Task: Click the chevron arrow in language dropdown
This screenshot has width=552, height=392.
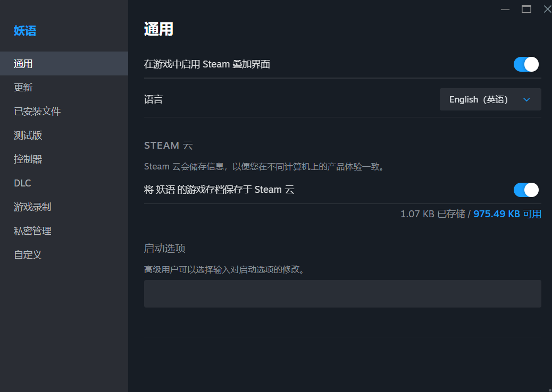Action: click(526, 100)
